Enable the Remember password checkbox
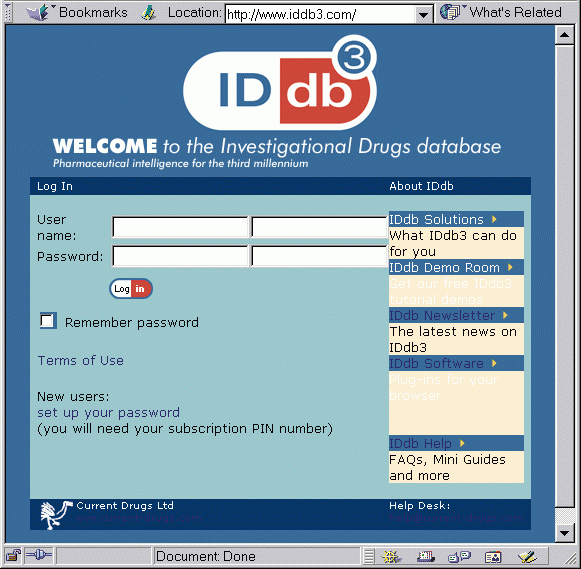The image size is (581, 569). point(47,320)
